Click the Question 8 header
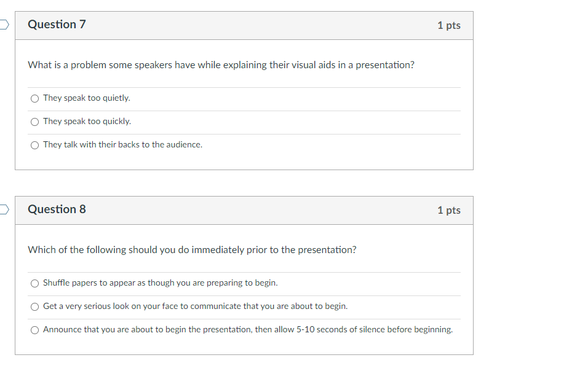Image resolution: width=588 pixels, height=371 pixels. coord(57,209)
